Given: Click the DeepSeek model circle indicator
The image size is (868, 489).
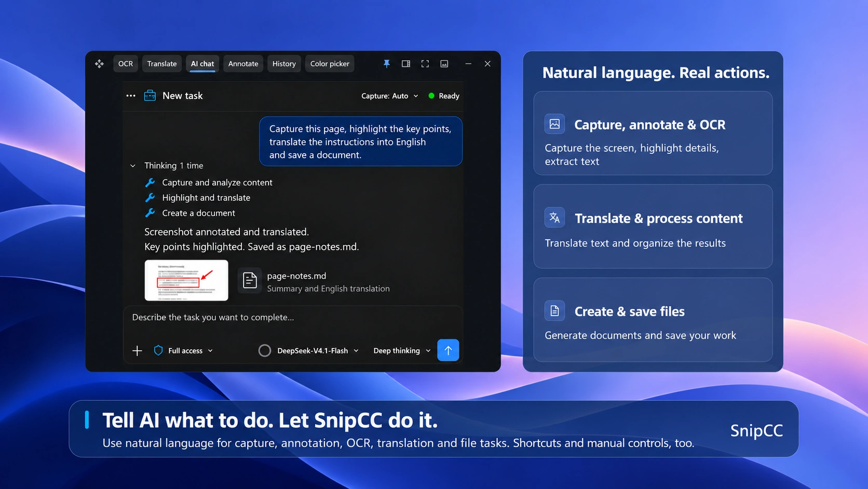Looking at the screenshot, I should click(x=265, y=351).
